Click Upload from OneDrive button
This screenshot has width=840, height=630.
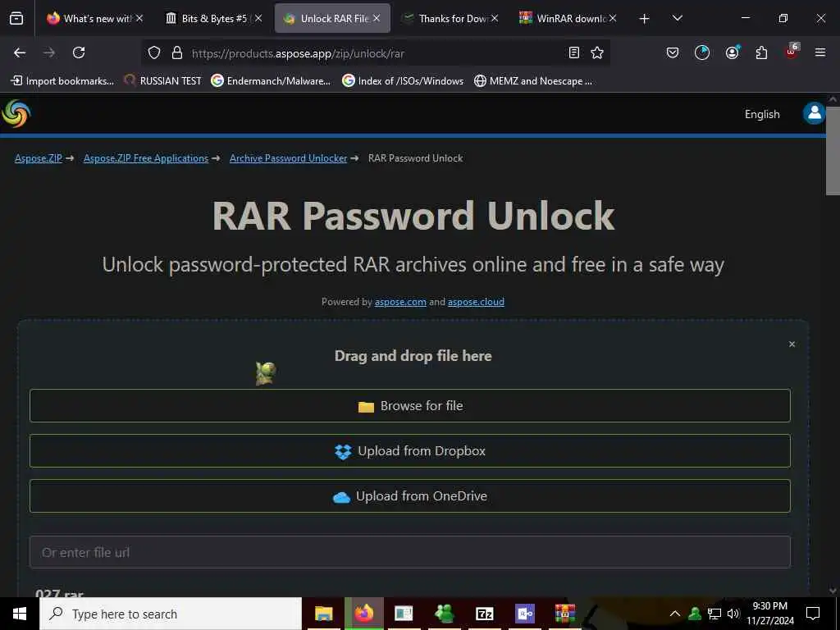click(x=410, y=496)
